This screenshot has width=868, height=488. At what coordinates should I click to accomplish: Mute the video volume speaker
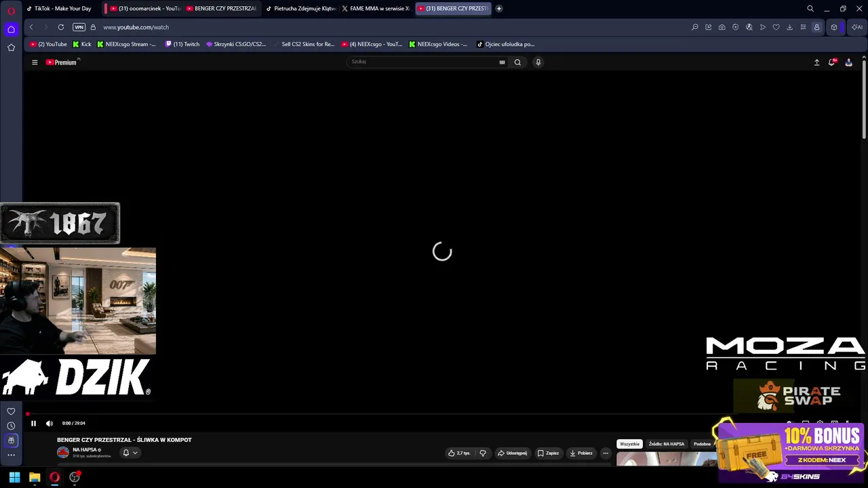(x=50, y=424)
